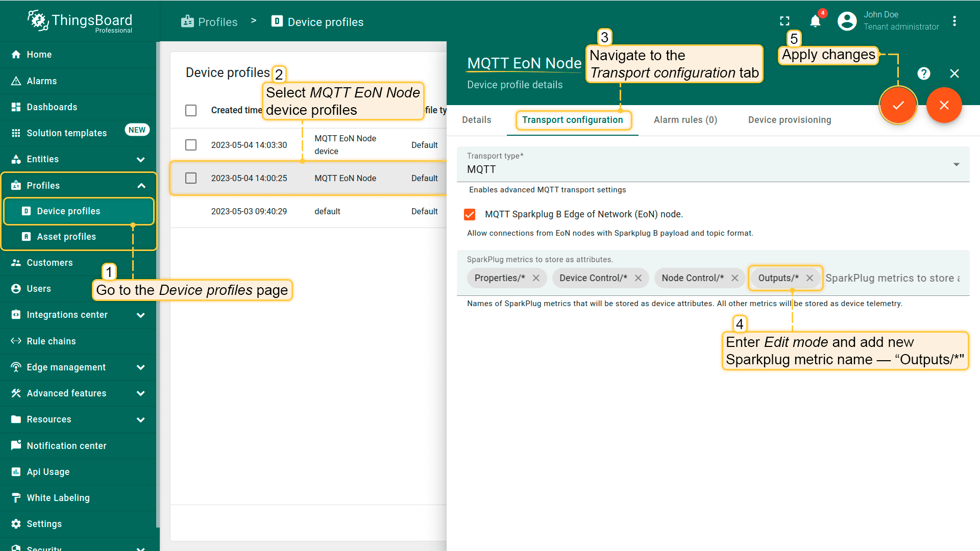The width and height of the screenshot is (980, 551).
Task: Switch to Alarm rules (0) tab
Action: pyautogui.click(x=685, y=120)
